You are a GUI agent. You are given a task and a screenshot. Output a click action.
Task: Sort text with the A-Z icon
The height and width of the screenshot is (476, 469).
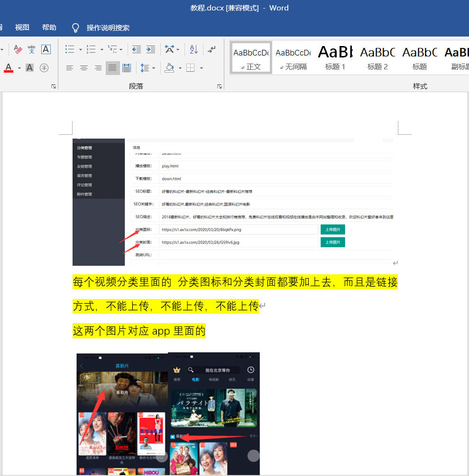coord(193,49)
